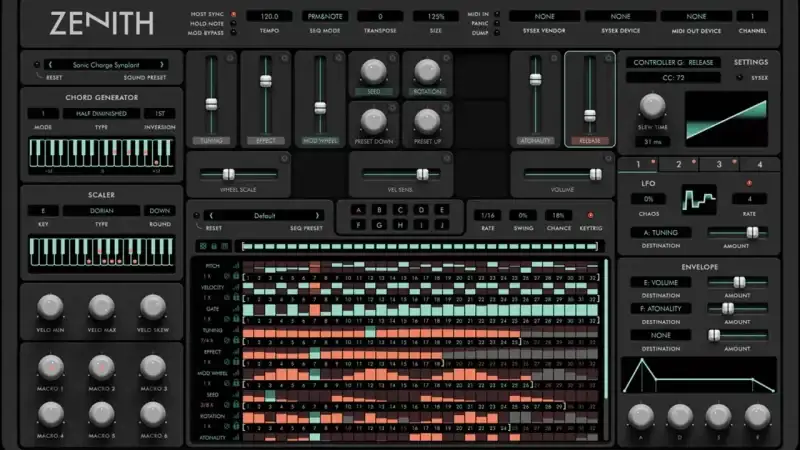Screen dimensions: 800x450
Task: Click the bars icon beside the Velocity label
Action: [x=236, y=287]
